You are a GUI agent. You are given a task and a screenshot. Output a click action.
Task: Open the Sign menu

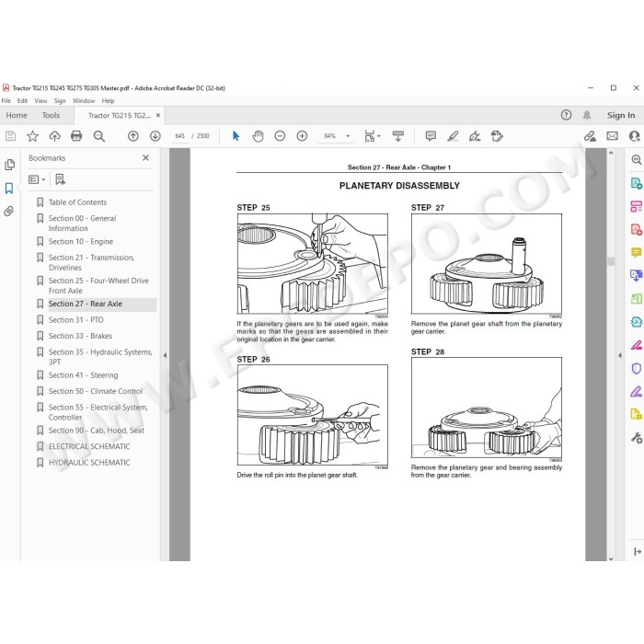(60, 100)
